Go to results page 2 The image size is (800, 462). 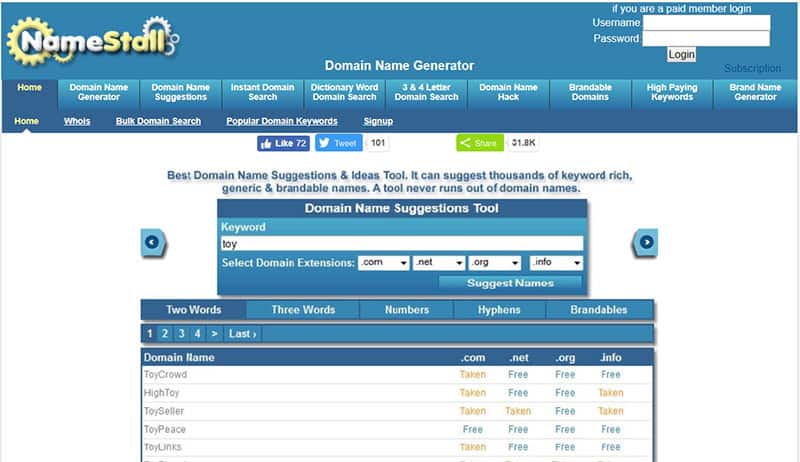pyautogui.click(x=165, y=334)
